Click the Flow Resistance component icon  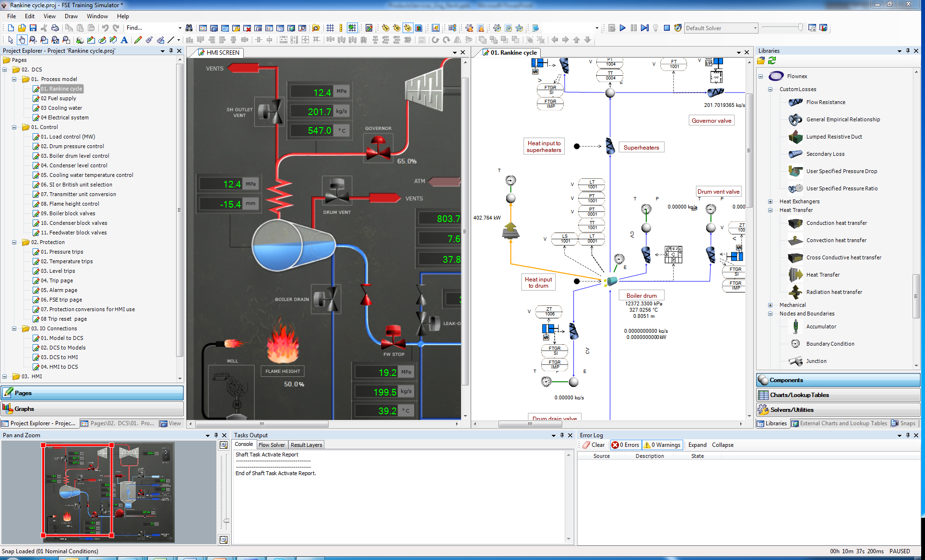tap(795, 102)
